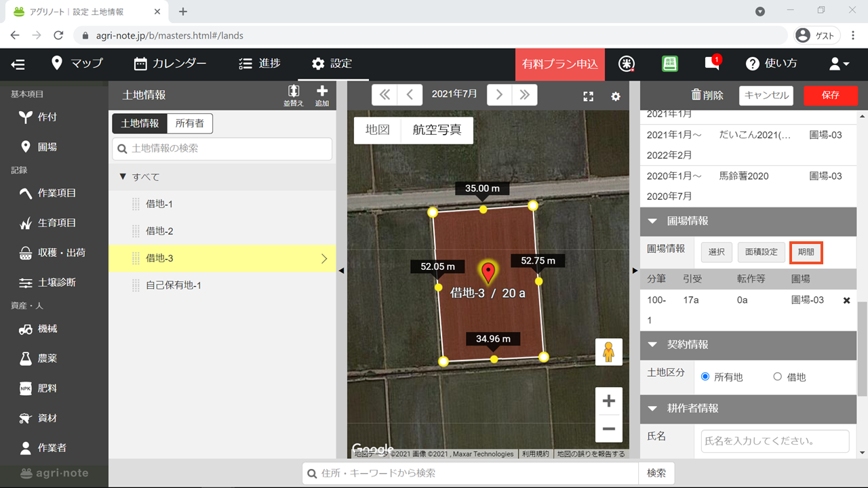Select the 借地 radio button
The height and width of the screenshot is (488, 868).
[778, 376]
